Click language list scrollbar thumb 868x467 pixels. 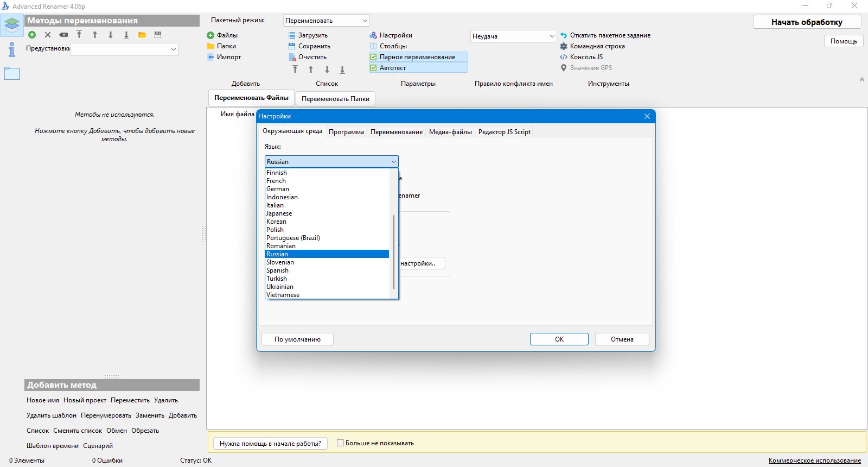[x=394, y=252]
